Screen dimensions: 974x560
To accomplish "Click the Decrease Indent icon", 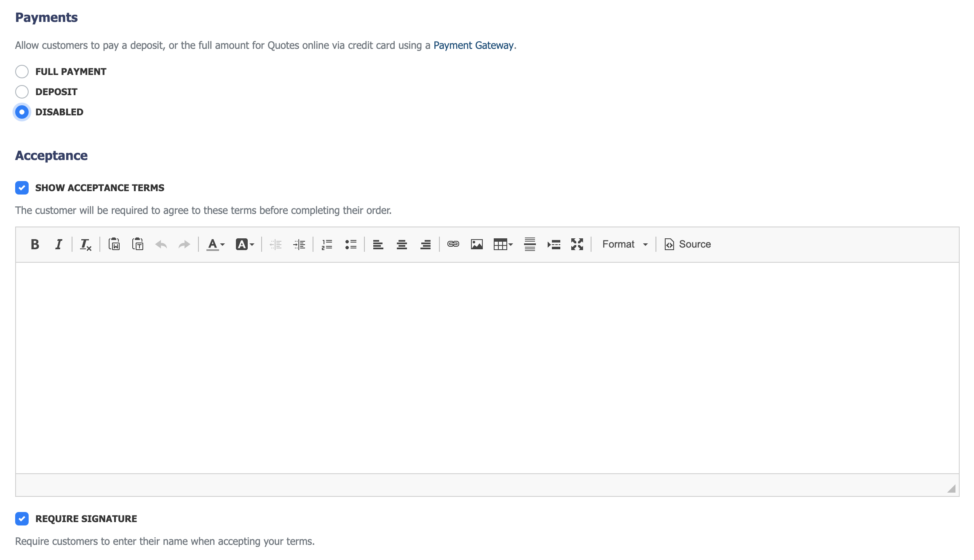I will pyautogui.click(x=276, y=244).
